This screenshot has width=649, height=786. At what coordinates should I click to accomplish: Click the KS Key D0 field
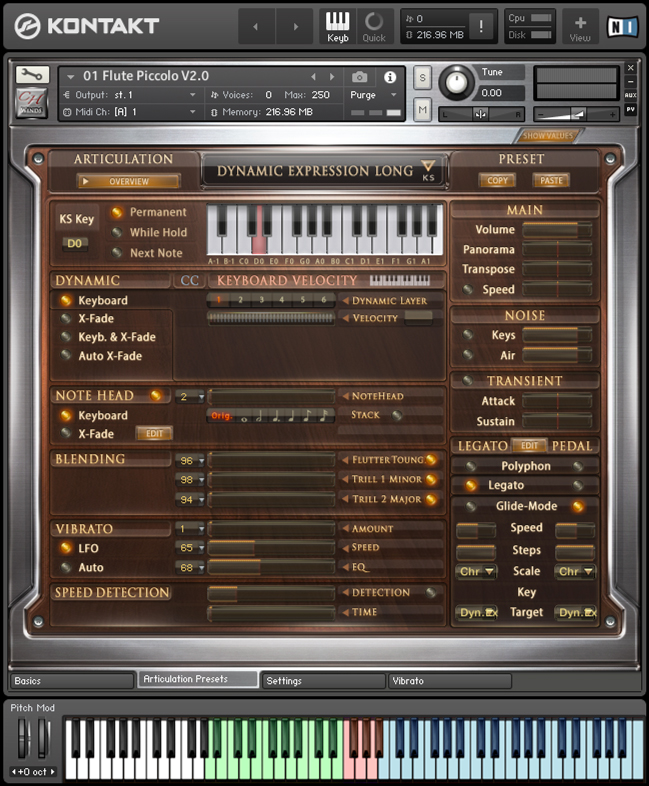tap(74, 244)
